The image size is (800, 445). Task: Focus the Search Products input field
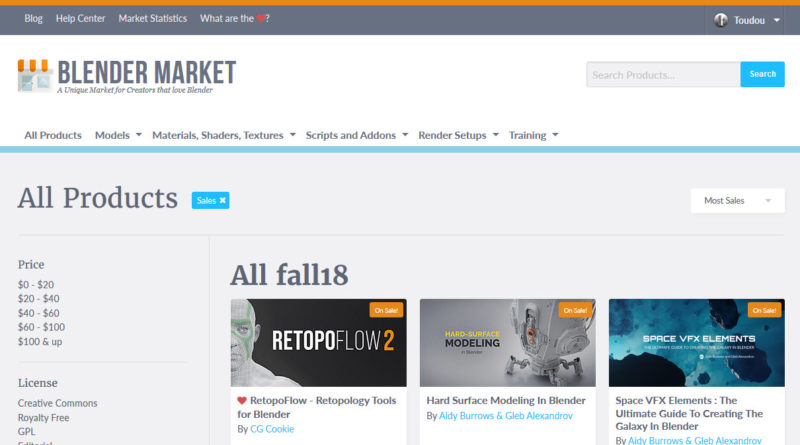(x=663, y=75)
